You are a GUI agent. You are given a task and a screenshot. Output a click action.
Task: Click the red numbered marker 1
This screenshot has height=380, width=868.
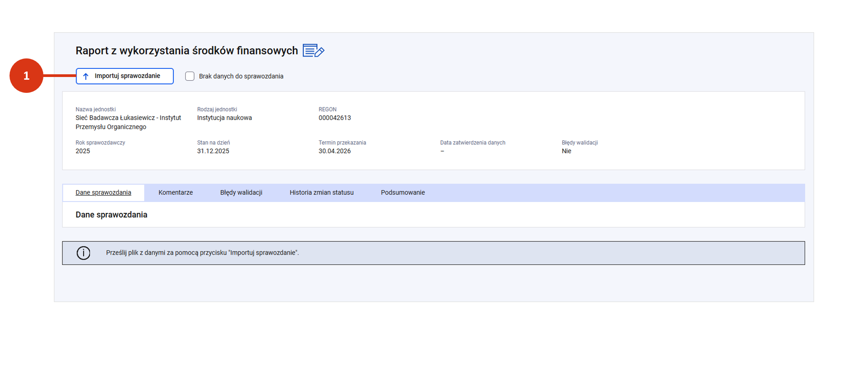(x=26, y=76)
